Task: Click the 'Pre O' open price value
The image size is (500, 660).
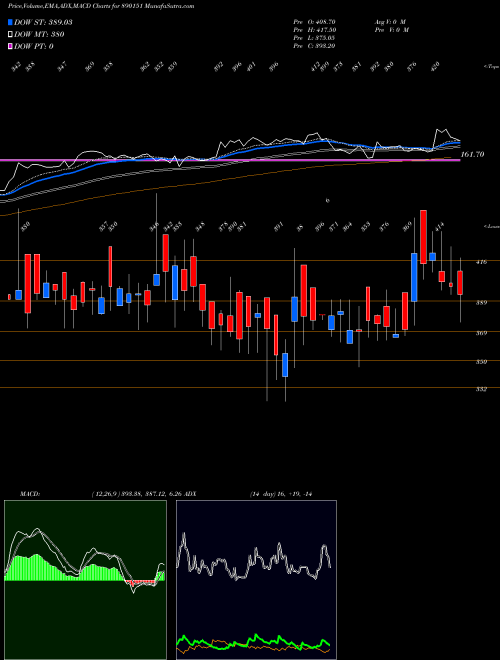Action: [314, 21]
